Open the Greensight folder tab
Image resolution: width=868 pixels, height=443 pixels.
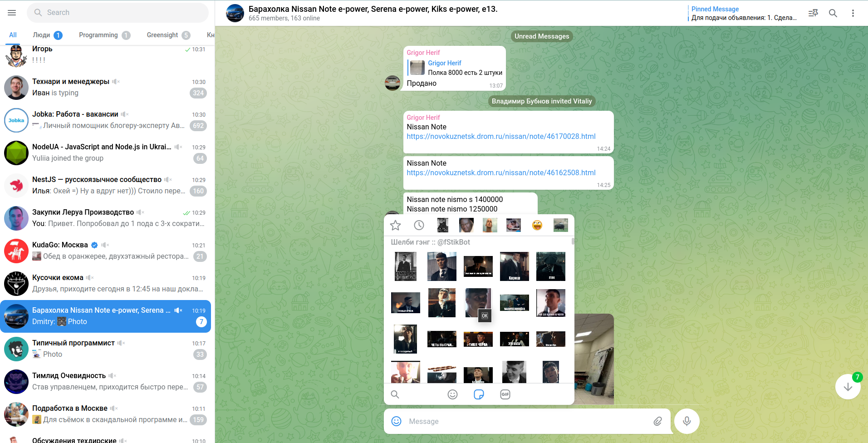point(168,35)
